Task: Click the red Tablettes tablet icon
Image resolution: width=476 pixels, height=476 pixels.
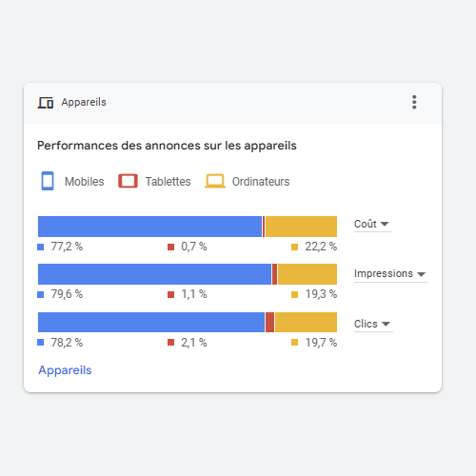Action: point(128,181)
